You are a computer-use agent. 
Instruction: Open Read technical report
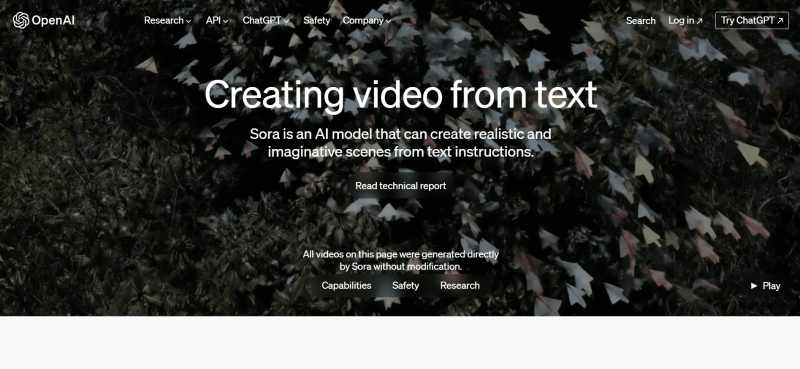coord(401,186)
